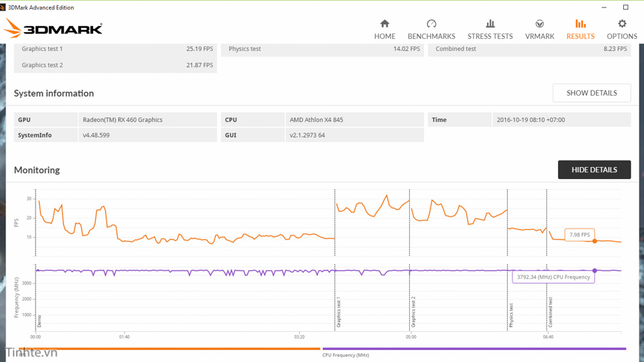Click the SystemInfo v4.48.599 value
Viewport: 644px width, 362px height.
tap(96, 135)
